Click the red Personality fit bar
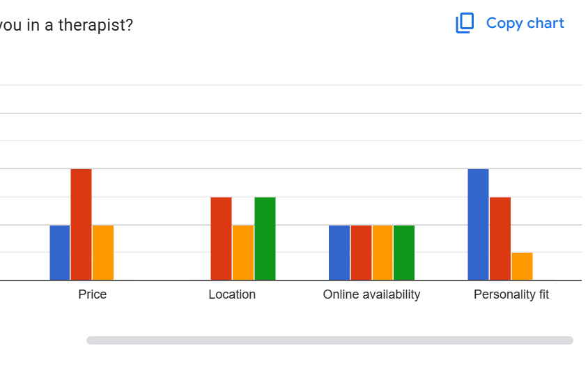Screen dimensions: 588x371 500,239
